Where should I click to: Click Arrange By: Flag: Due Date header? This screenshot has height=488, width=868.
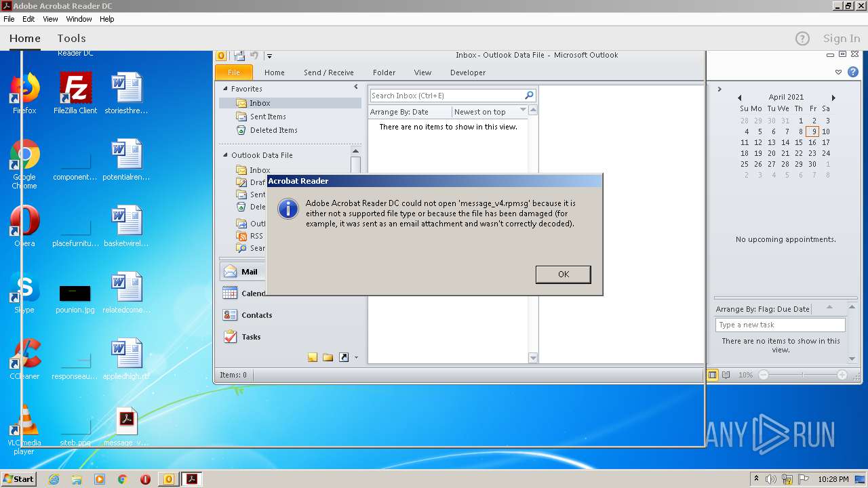pyautogui.click(x=763, y=309)
